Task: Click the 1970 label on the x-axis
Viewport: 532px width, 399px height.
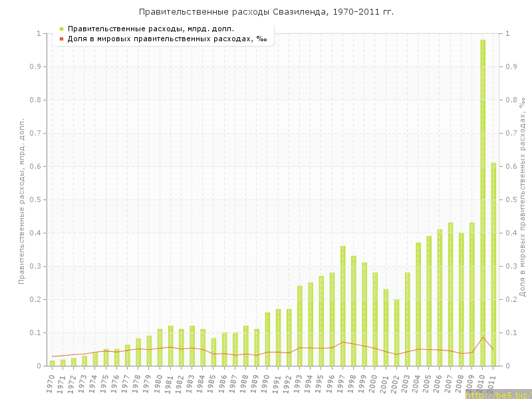Action: tap(51, 383)
